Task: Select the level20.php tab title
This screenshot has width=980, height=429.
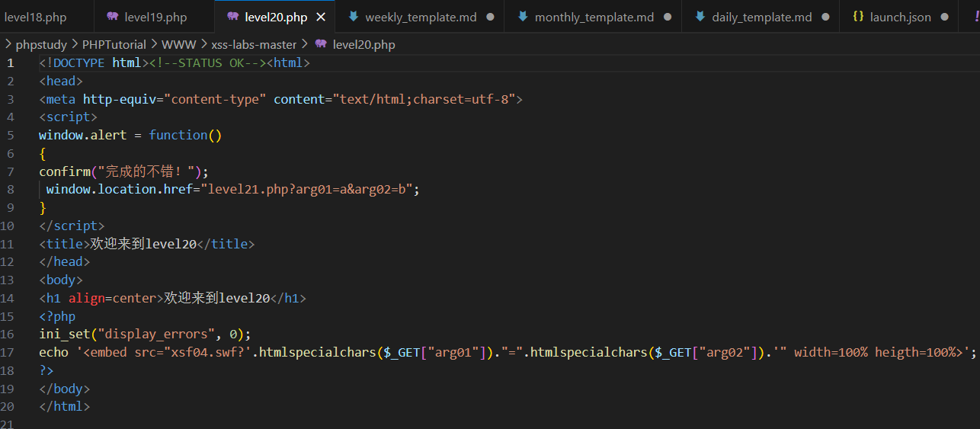Action: tap(276, 17)
